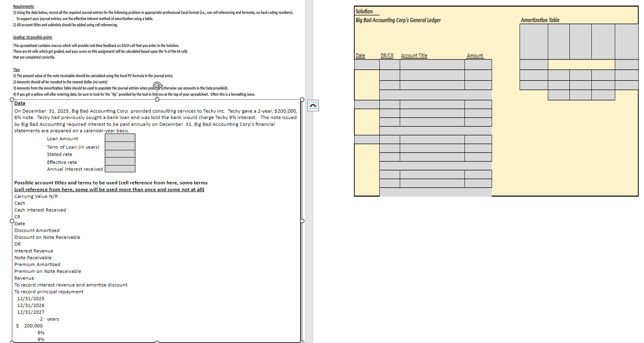Click the 'Grading: 10 possible points' heading

[x=33, y=37]
